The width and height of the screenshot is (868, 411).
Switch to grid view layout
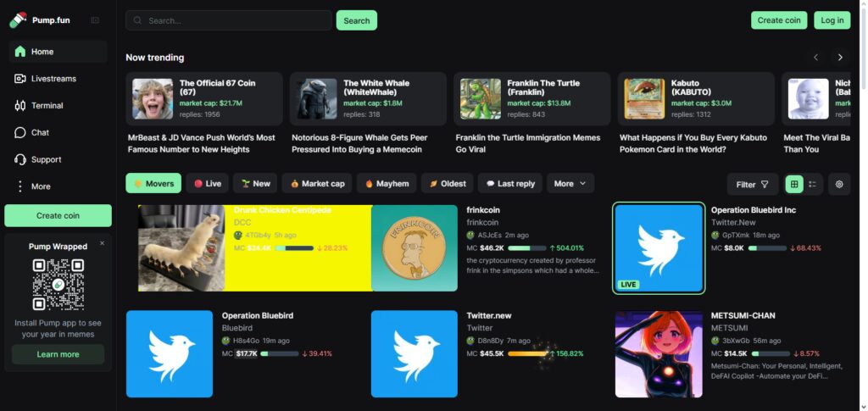pyautogui.click(x=793, y=184)
